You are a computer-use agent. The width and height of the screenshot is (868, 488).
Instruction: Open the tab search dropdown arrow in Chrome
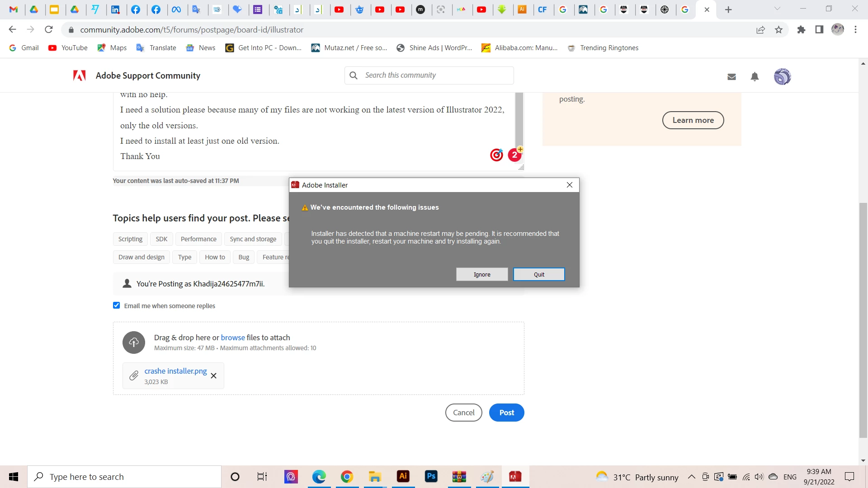[x=777, y=9]
